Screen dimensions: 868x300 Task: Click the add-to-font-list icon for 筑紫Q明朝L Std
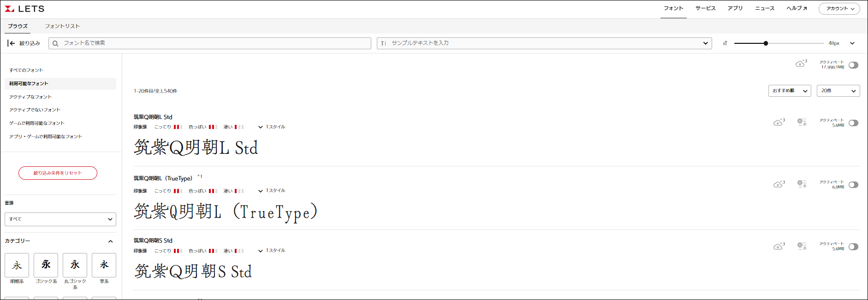tap(802, 122)
